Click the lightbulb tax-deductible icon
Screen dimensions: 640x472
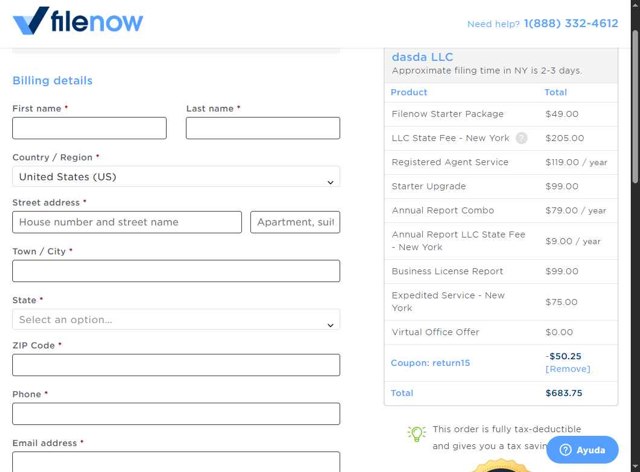pyautogui.click(x=416, y=434)
